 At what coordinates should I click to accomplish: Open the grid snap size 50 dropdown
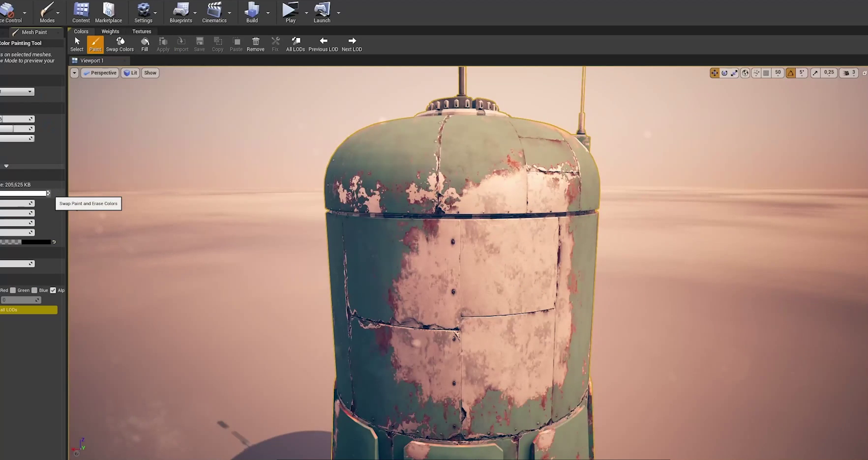click(778, 73)
